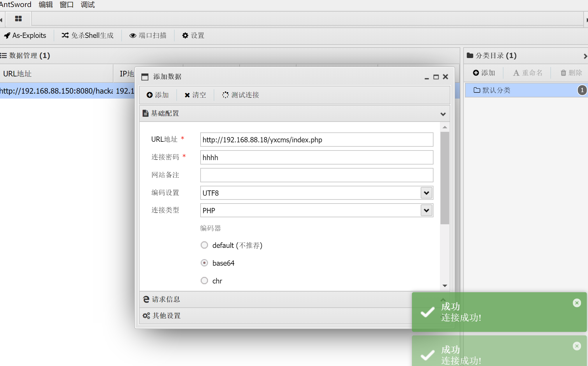Collapse the 基础配置 section chevron
The height and width of the screenshot is (366, 588).
(443, 114)
